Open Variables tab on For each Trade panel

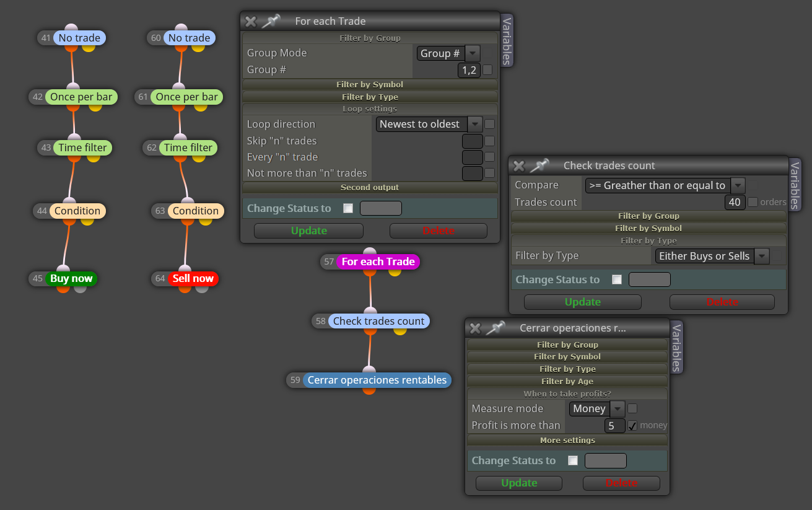[507, 41]
